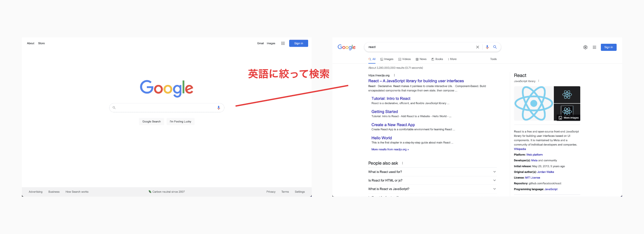Viewport: 644px width, 234px height.
Task: Open the search Tools option
Action: point(493,59)
